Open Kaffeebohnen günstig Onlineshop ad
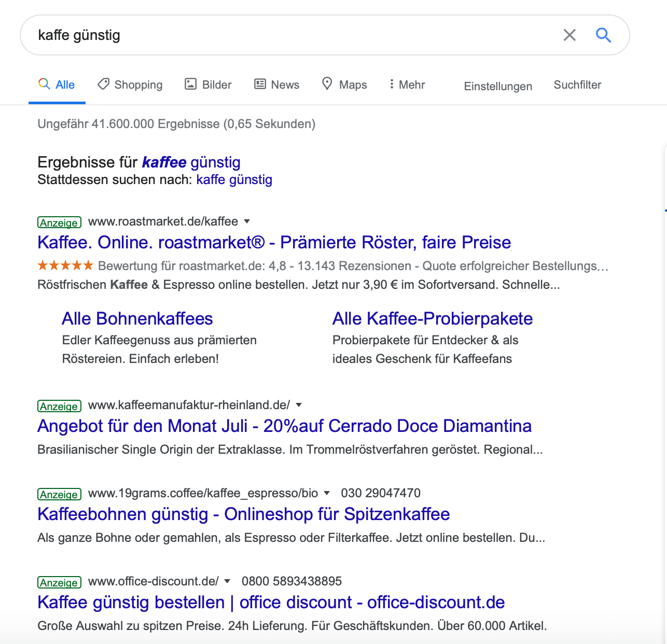Image resolution: width=667 pixels, height=644 pixels. [x=243, y=514]
